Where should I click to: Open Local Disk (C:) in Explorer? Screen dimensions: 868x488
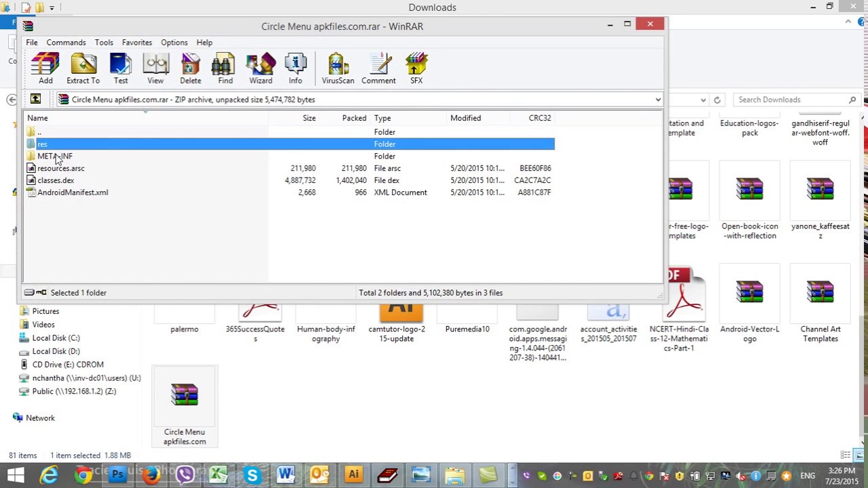tap(56, 338)
